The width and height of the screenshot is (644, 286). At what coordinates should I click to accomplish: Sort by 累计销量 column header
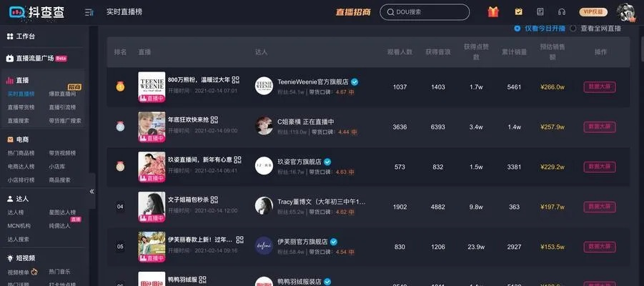click(514, 52)
